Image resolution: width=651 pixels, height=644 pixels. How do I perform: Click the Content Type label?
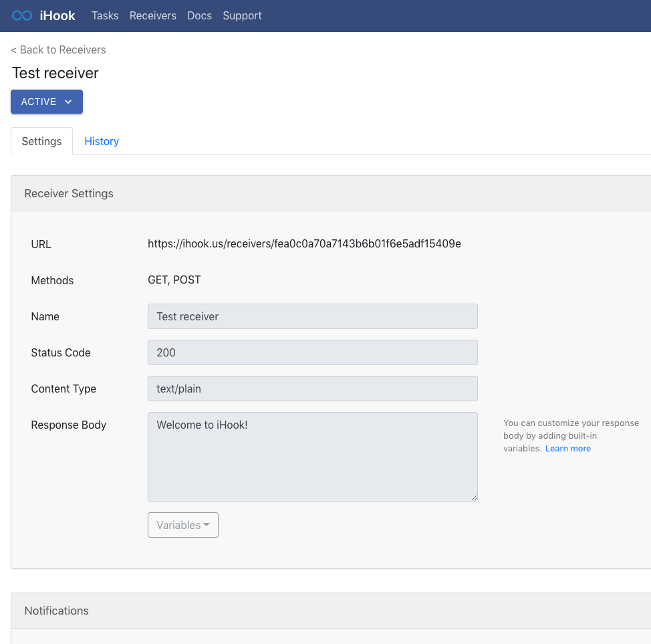click(x=63, y=389)
